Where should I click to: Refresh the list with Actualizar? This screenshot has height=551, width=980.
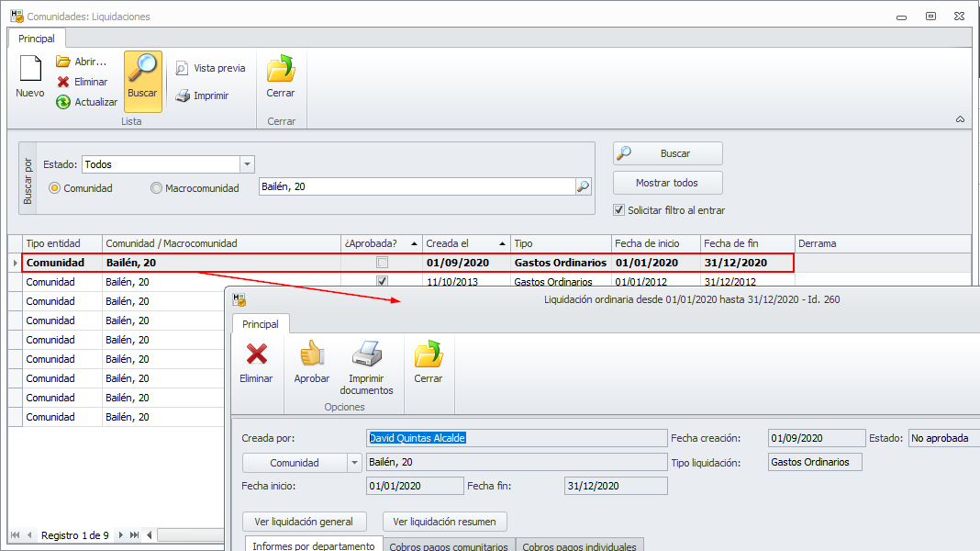pos(86,102)
